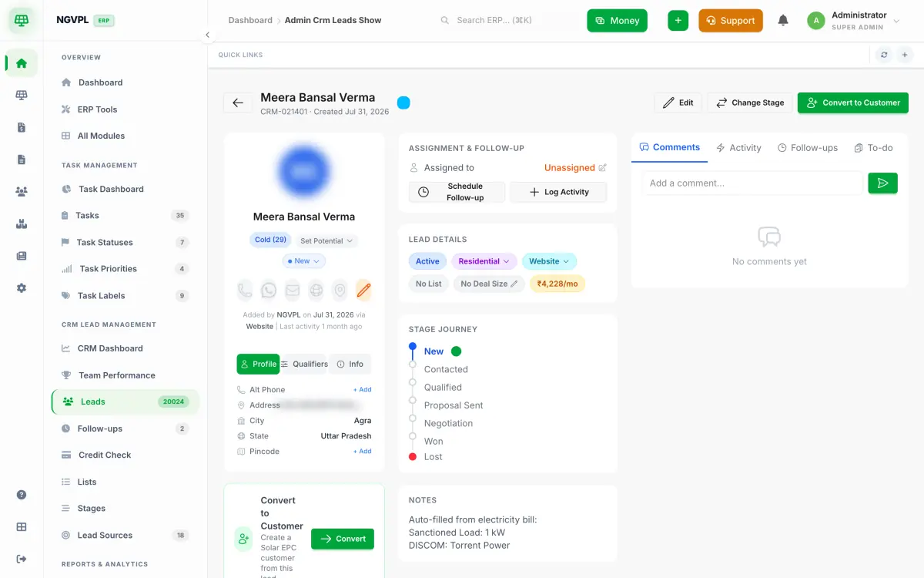This screenshot has width=924, height=578.
Task: Click the Convert to Customer button
Action: (x=853, y=102)
